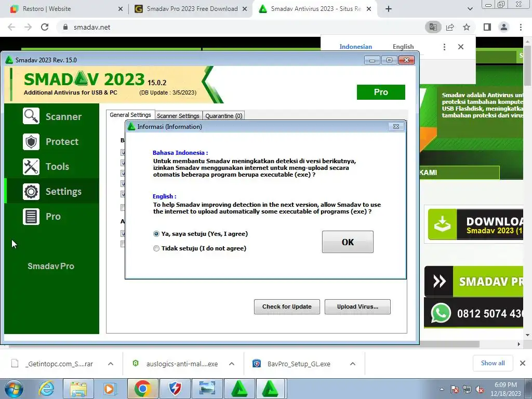Open the Chrome profile avatar

(504, 27)
